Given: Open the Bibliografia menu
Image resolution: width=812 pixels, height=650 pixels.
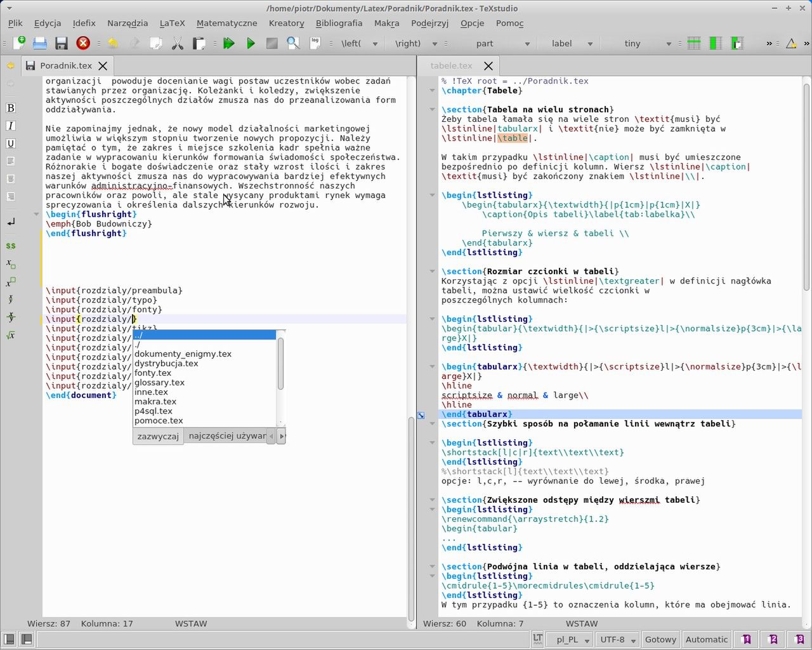Looking at the screenshot, I should 339,23.
